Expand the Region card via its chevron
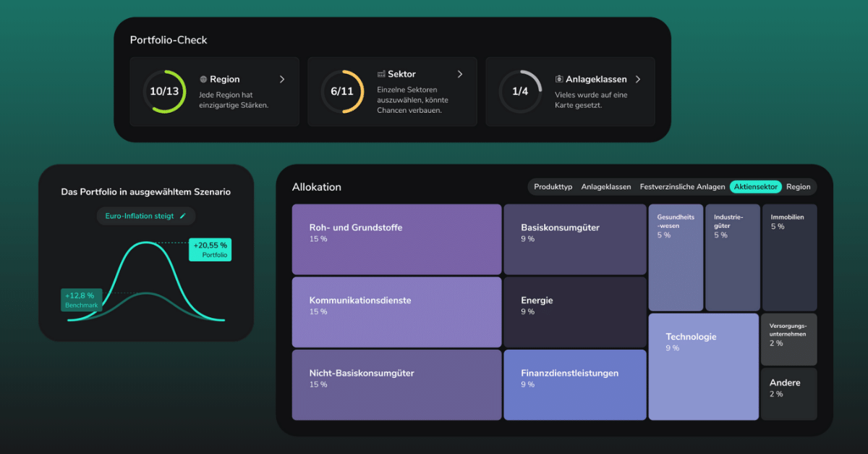This screenshot has width=868, height=454. [x=284, y=79]
